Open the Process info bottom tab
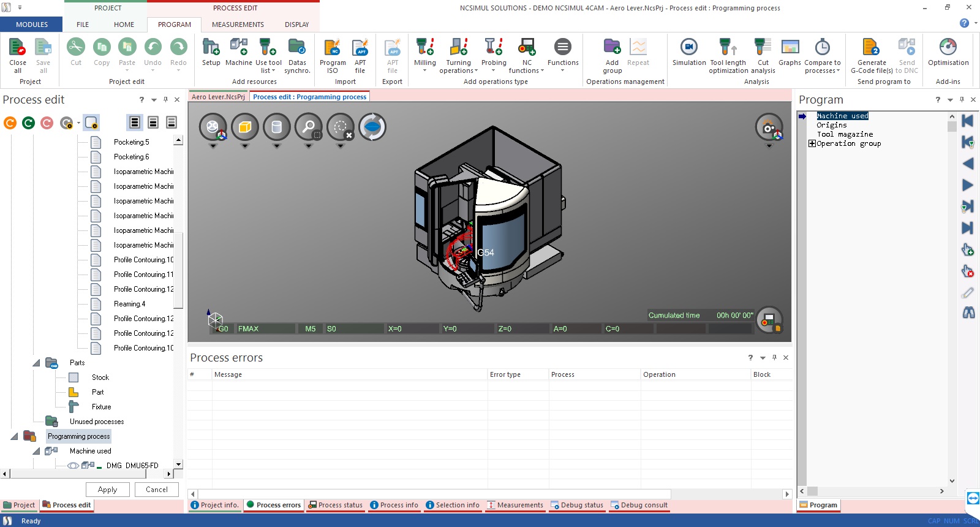This screenshot has height=527, width=980. click(394, 505)
